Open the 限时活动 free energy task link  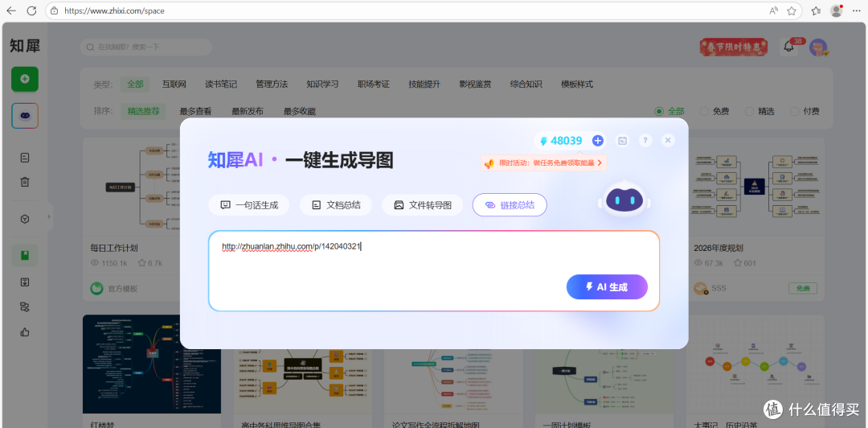click(x=543, y=163)
